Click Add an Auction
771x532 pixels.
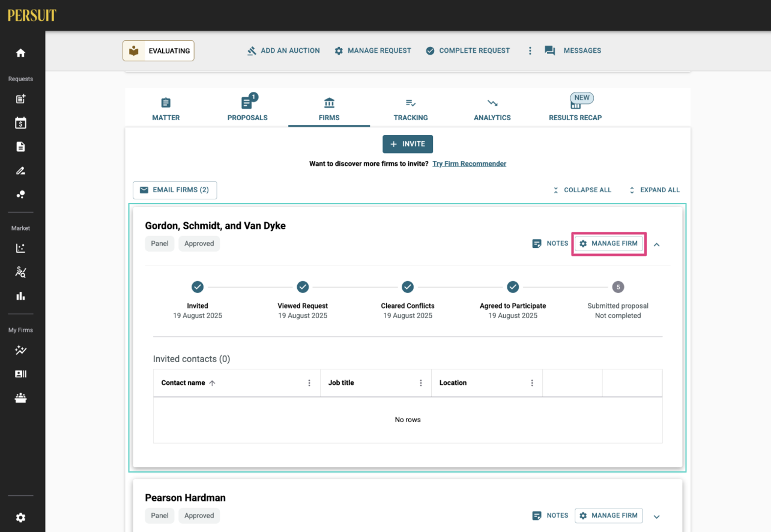click(x=283, y=51)
